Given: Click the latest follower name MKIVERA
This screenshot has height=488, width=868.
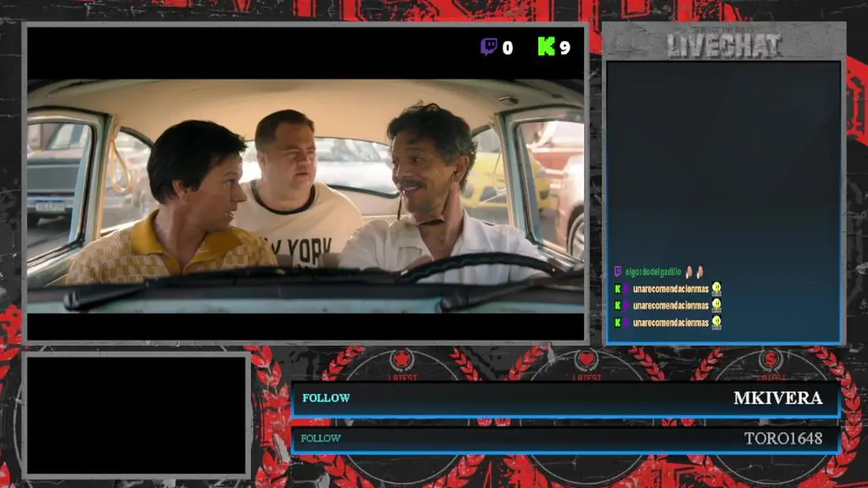Looking at the screenshot, I should tap(778, 398).
